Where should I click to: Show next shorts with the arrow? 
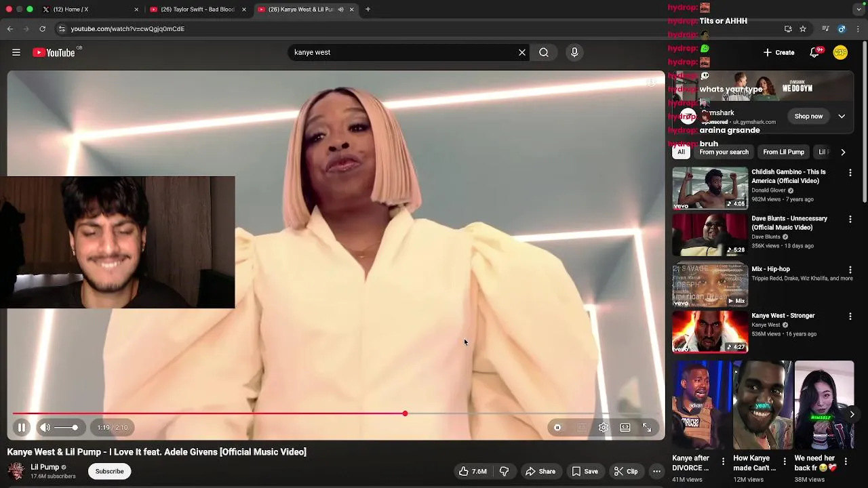click(x=852, y=414)
